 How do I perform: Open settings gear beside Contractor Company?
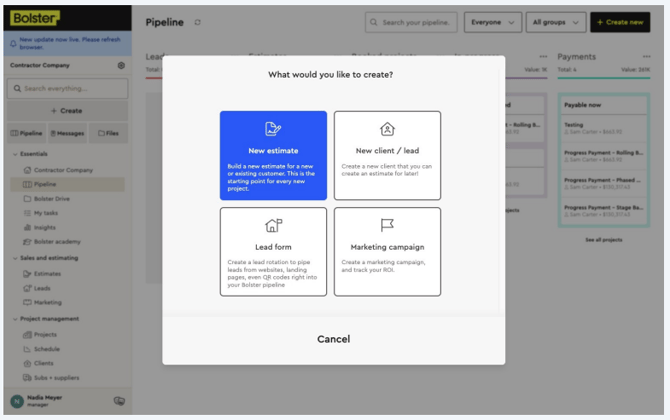coord(121,66)
